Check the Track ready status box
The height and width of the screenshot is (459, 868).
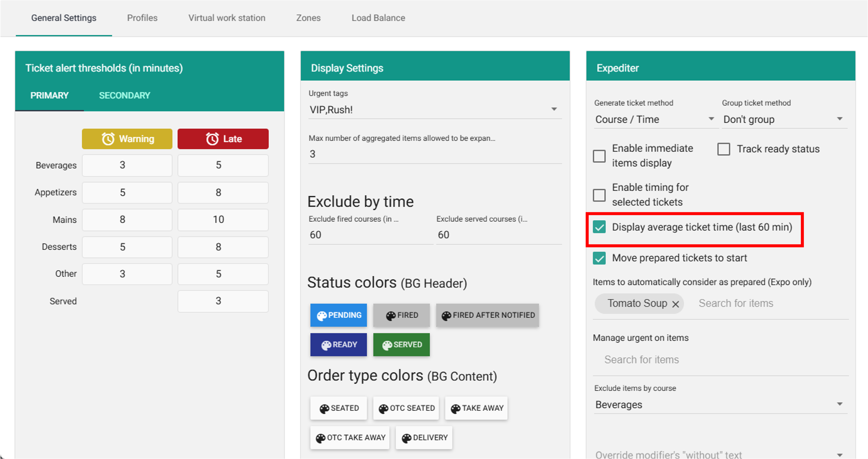click(723, 149)
